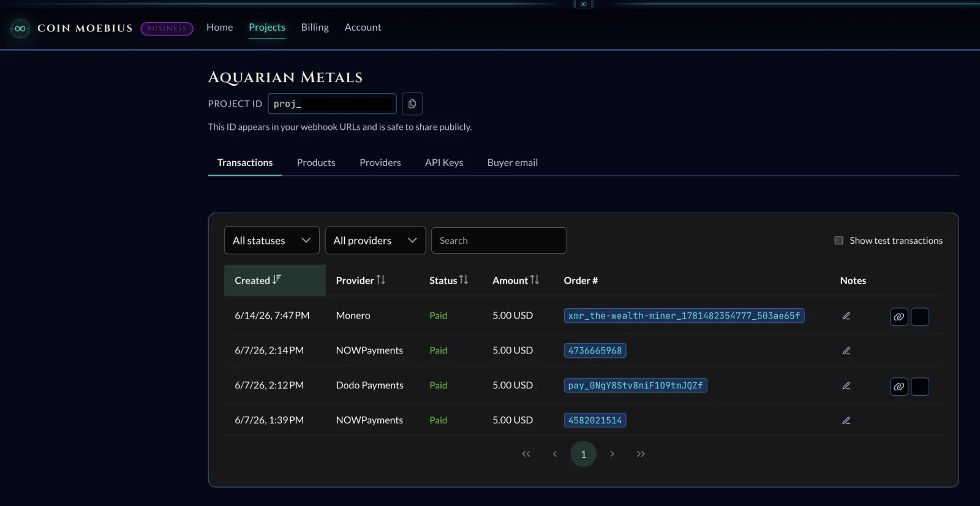This screenshot has height=506, width=980.
Task: Click Paid status on the Monero row
Action: point(438,315)
